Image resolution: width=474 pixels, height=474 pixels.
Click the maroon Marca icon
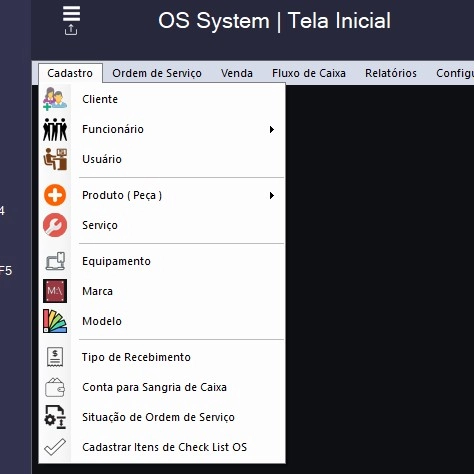point(55,291)
